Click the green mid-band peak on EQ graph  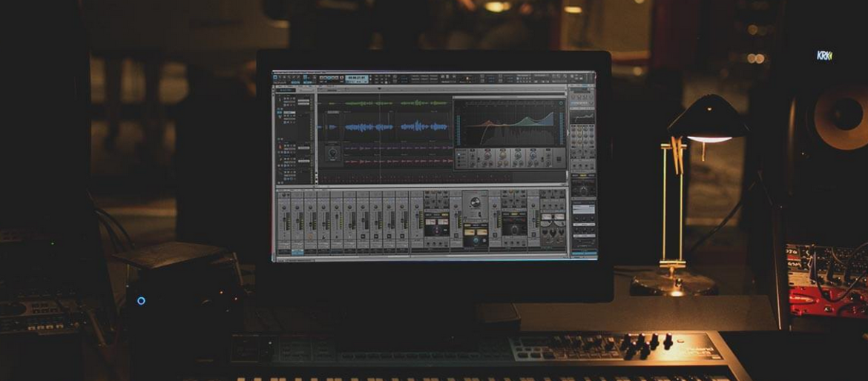click(x=527, y=118)
